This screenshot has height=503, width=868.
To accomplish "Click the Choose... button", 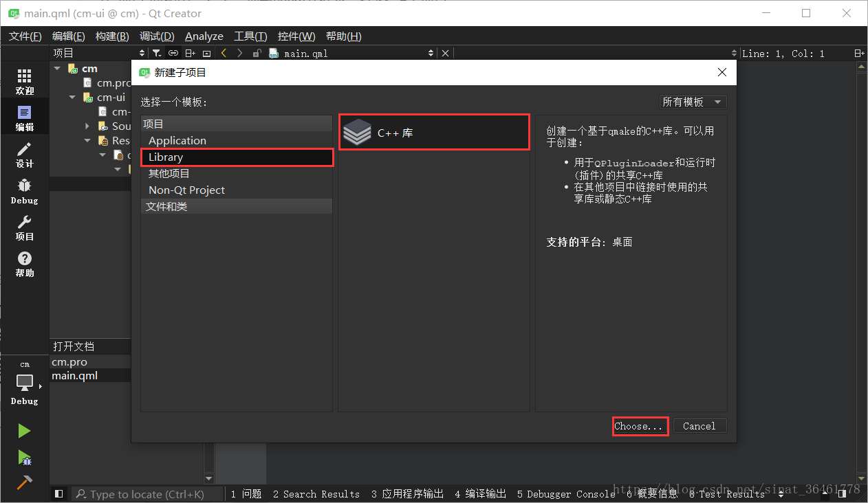I will pyautogui.click(x=640, y=426).
